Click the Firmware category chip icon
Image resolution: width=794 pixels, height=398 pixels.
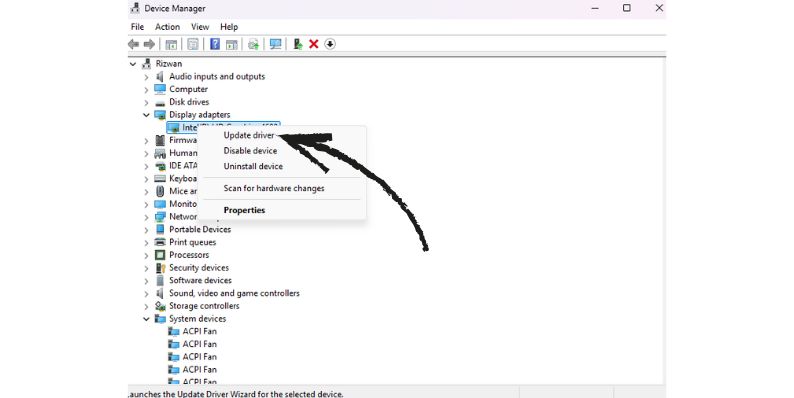pos(160,140)
